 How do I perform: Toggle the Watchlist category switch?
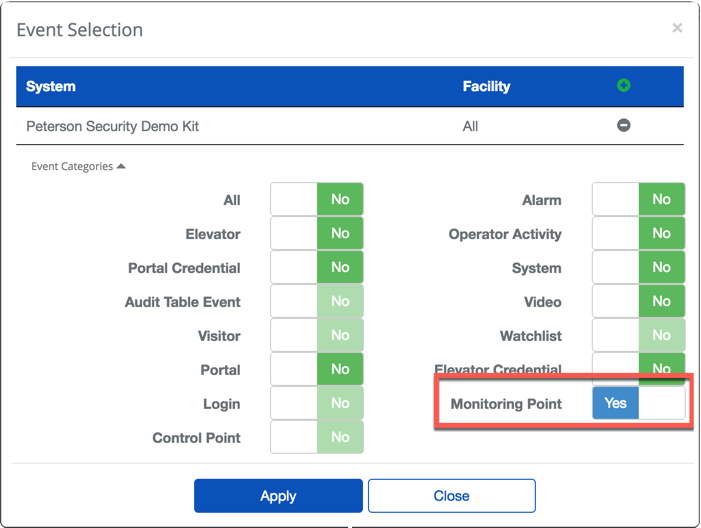click(639, 336)
